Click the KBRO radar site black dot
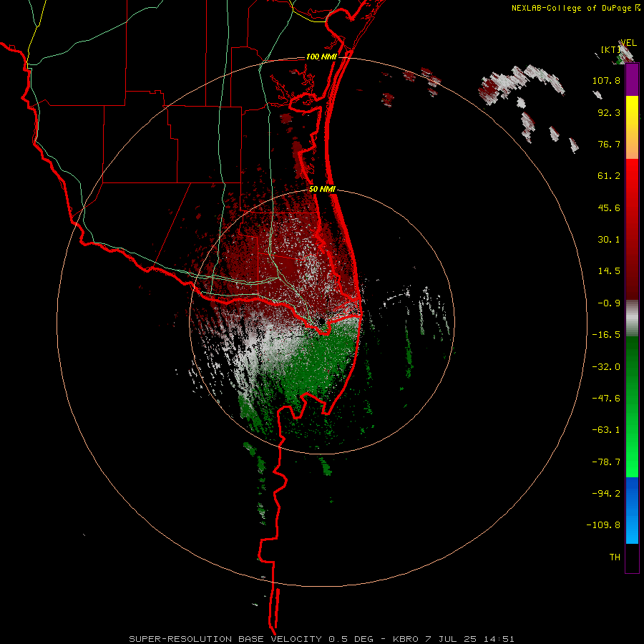This screenshot has width=644, height=644. coord(321,321)
